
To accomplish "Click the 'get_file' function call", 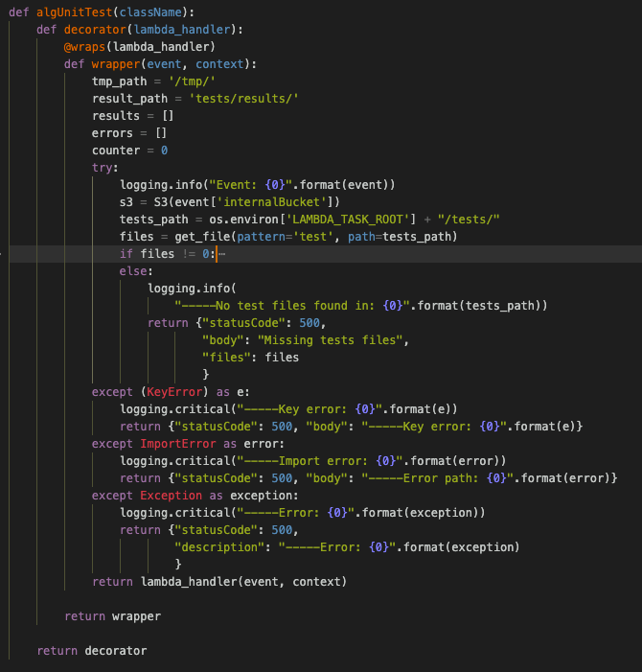I will pyautogui.click(x=202, y=237).
